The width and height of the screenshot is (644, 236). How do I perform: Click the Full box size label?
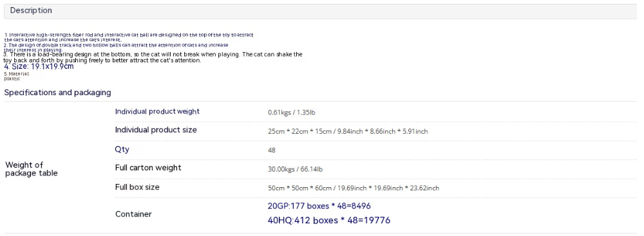click(x=137, y=186)
